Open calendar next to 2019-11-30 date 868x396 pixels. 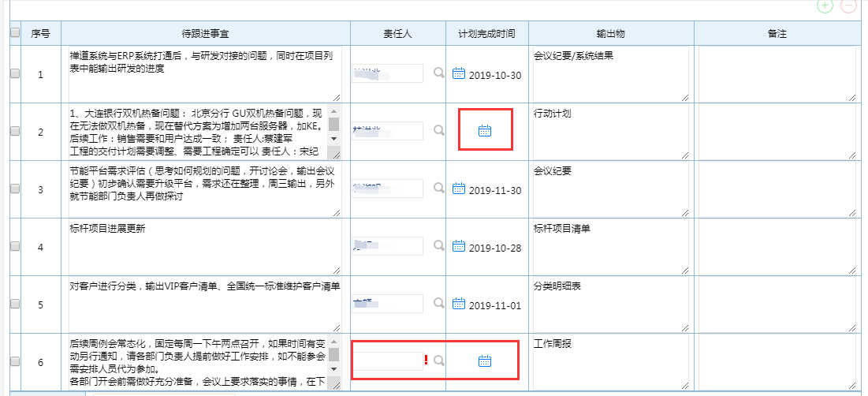tap(459, 189)
